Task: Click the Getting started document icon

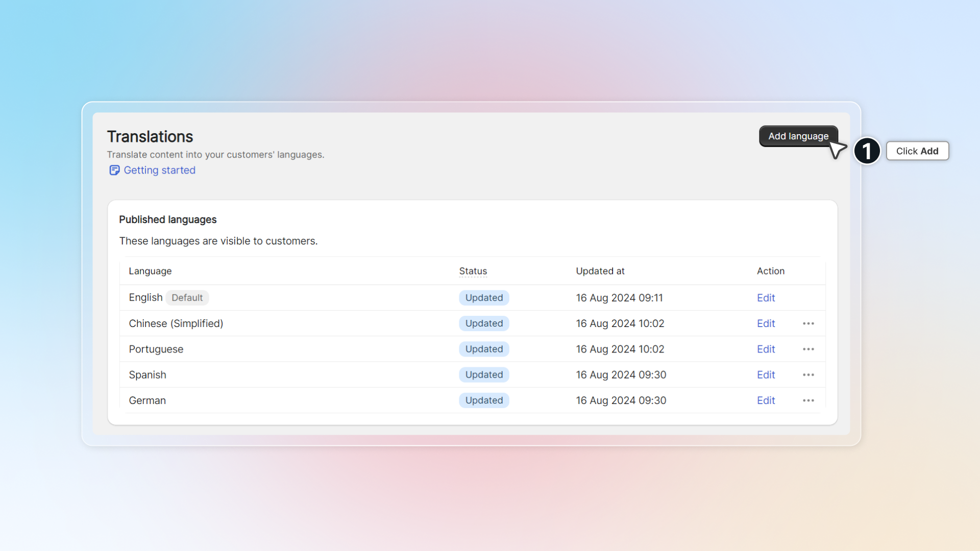Action: coord(114,170)
